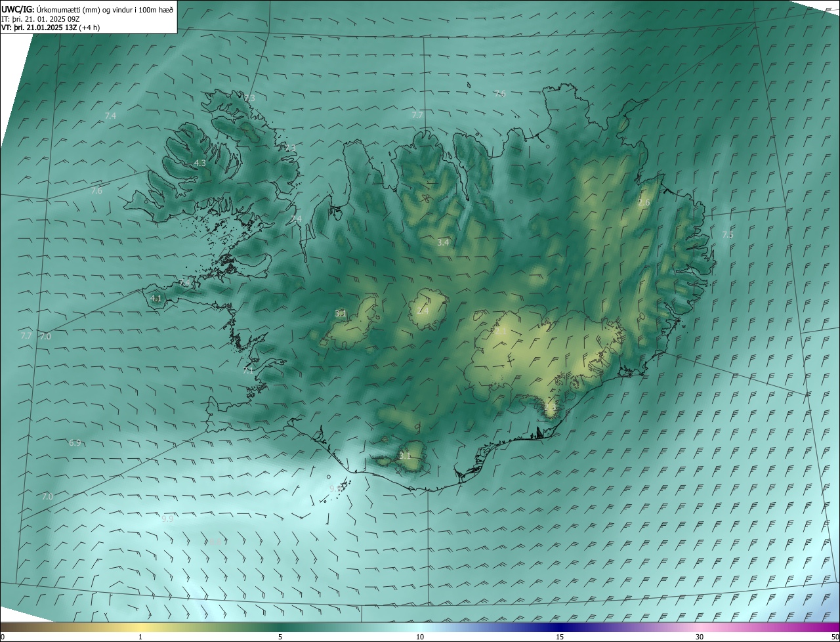Select the 3.4 value in north-central highlands
Screen dimensions: 840x642
pyautogui.click(x=443, y=242)
